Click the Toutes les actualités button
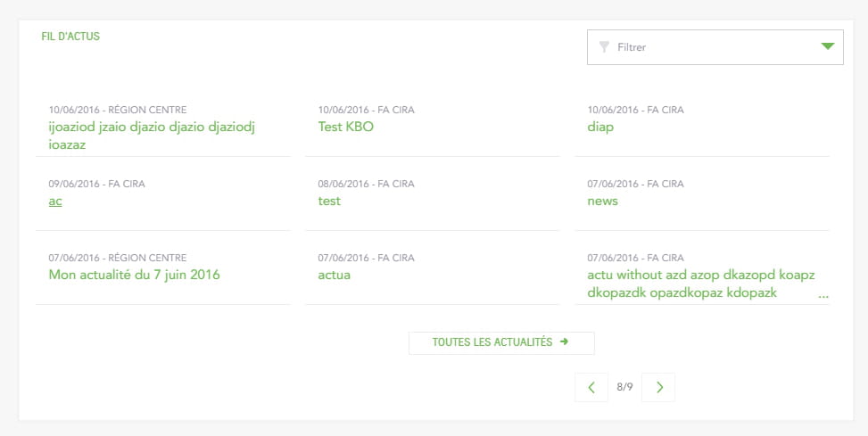 coord(501,343)
